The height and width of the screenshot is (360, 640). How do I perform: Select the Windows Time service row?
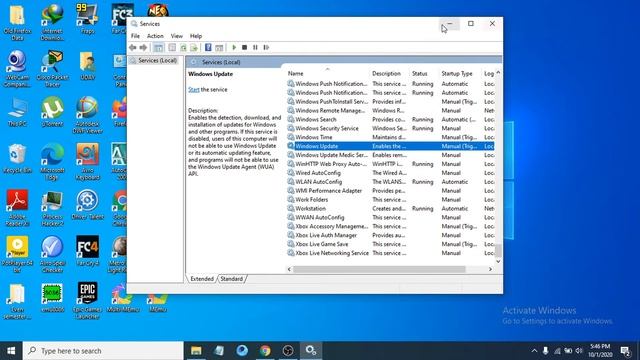390,138
